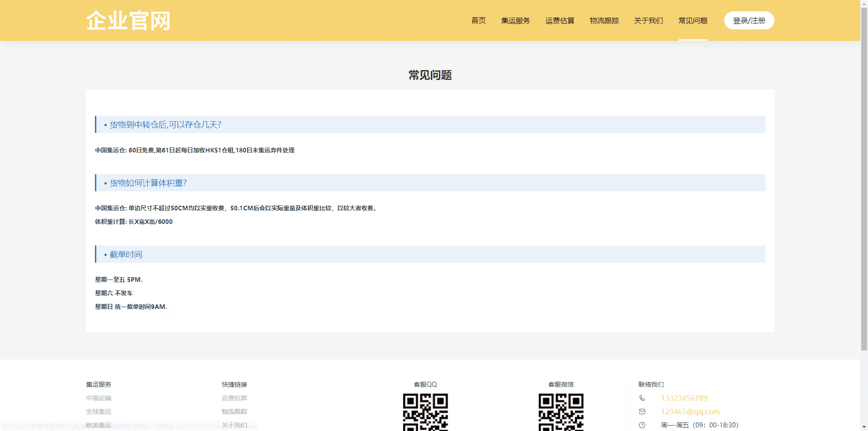This screenshot has height=431, width=868.
Task: Click the 常见问题 page heading
Action: click(430, 75)
